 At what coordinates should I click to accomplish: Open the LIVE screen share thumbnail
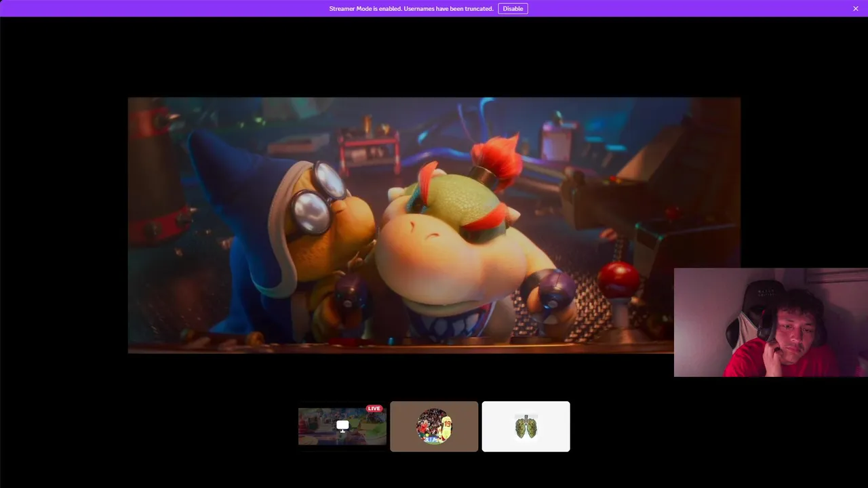(x=342, y=426)
